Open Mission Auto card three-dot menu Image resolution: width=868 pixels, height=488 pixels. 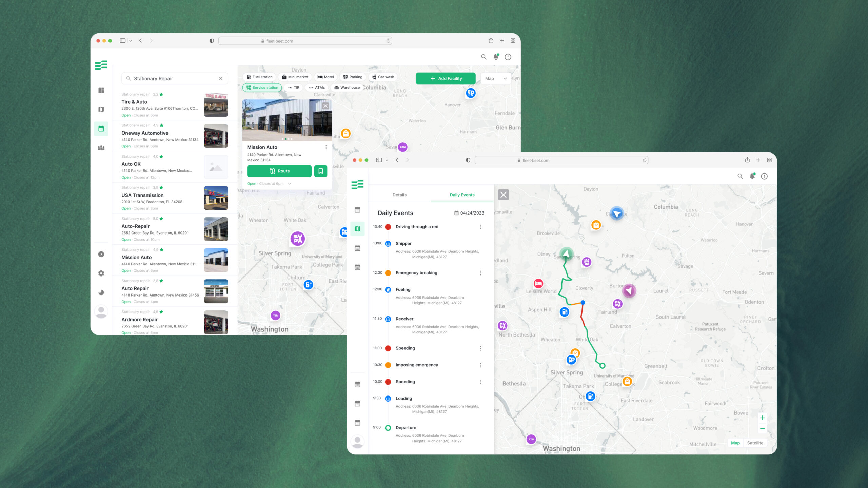(x=326, y=147)
